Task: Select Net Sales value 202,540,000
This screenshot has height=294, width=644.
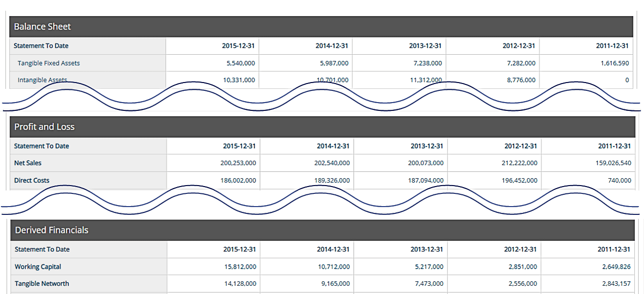Action: (x=332, y=163)
